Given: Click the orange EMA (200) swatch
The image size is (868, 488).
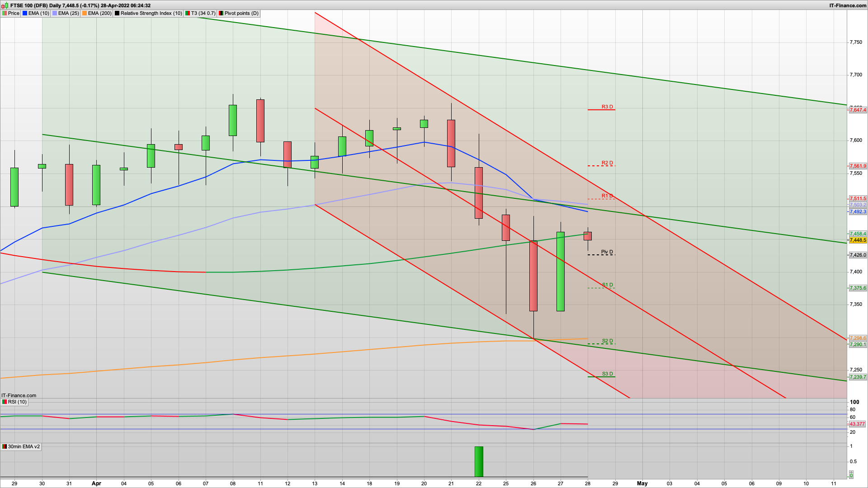Looking at the screenshot, I should click(x=85, y=14).
